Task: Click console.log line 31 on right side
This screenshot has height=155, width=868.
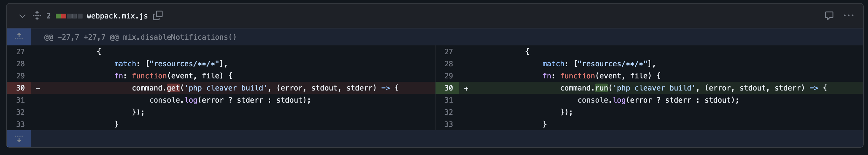Action: point(658,100)
